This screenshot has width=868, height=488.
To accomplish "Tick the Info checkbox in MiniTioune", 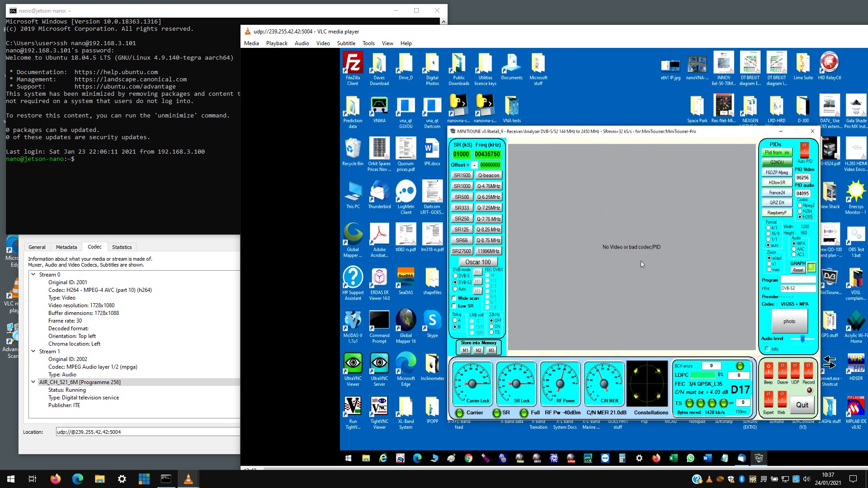I will click(x=767, y=349).
